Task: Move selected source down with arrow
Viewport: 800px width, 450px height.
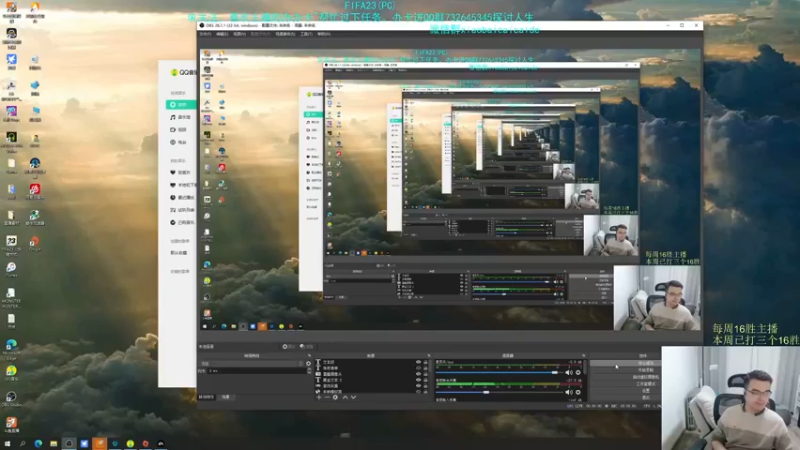Action: [x=353, y=397]
